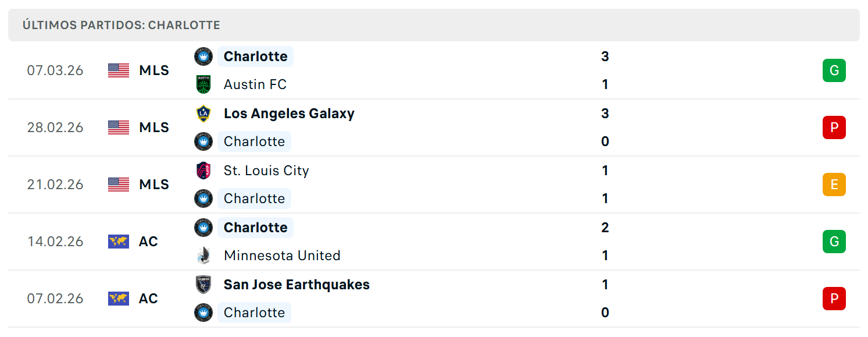
Task: Click the green G badge for Minnesota match
Action: pyautogui.click(x=834, y=242)
